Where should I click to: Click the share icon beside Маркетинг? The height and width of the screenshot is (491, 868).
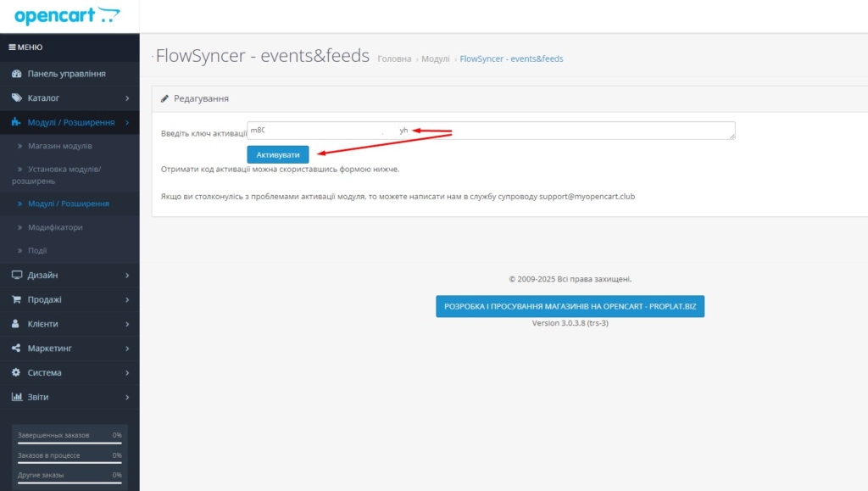coord(17,349)
